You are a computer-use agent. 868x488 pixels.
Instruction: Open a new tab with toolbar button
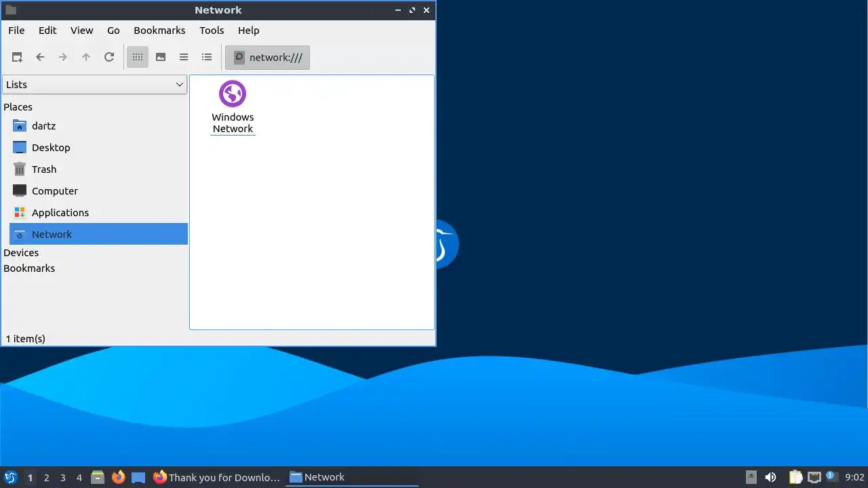[x=17, y=58]
